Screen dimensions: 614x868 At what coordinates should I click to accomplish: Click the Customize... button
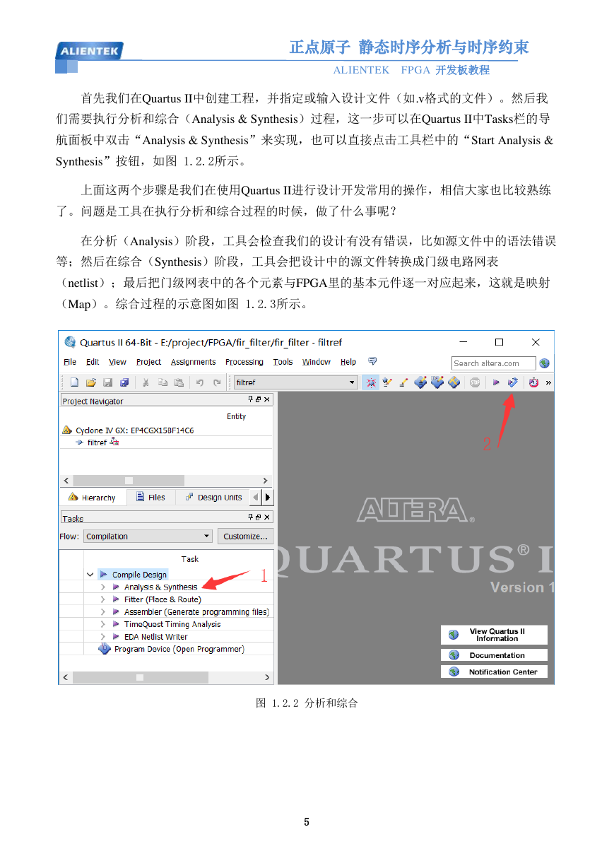pos(245,536)
